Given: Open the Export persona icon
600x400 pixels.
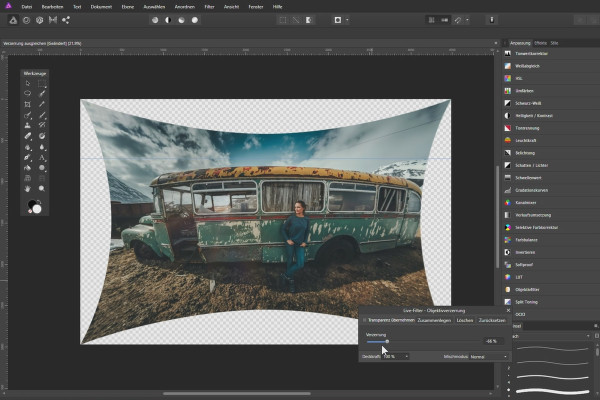Looking at the screenshot, I should click(66, 20).
